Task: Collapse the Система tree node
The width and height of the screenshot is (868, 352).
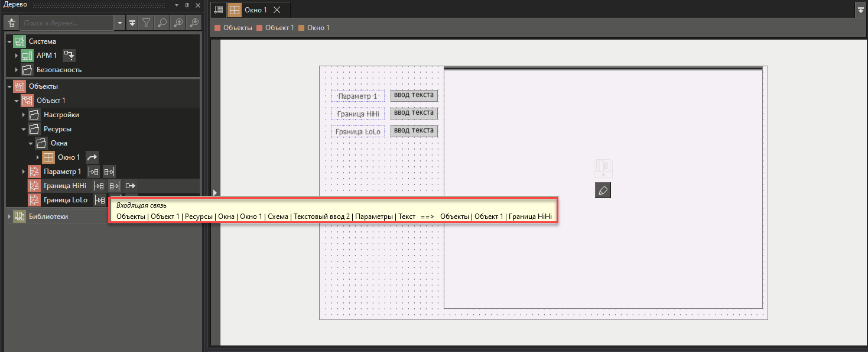Action: [9, 41]
